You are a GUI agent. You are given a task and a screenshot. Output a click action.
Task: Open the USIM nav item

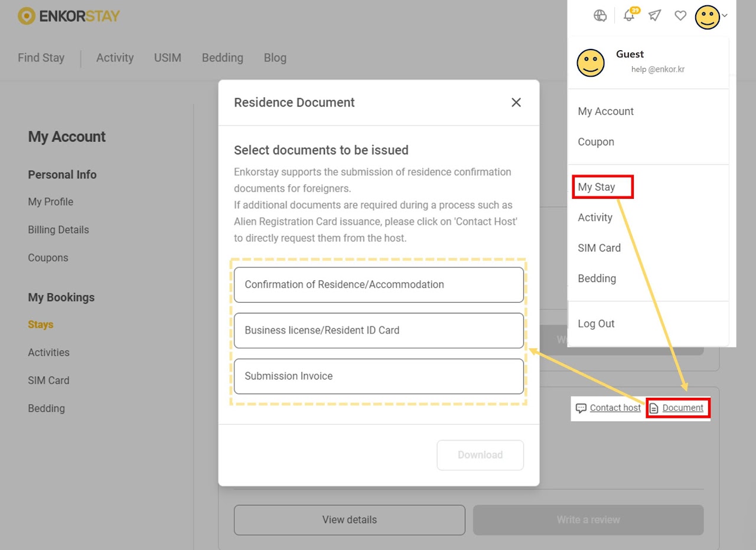point(167,58)
